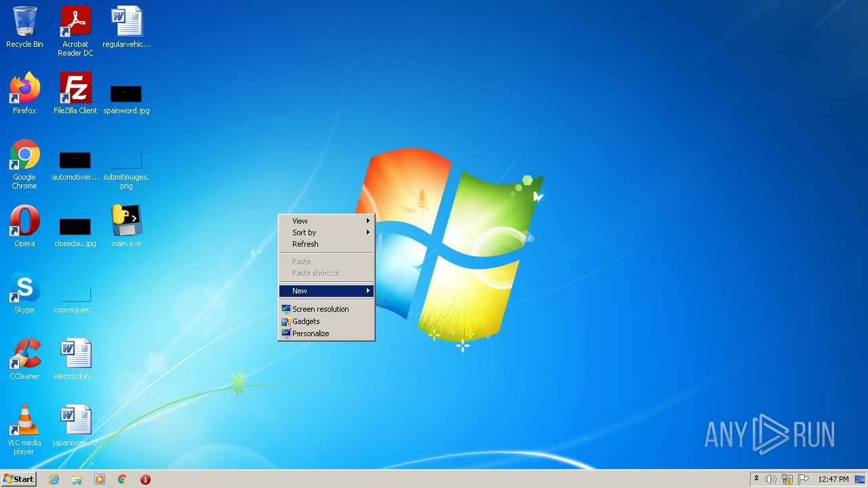Select the Acrobat Reader DC shortcut
This screenshot has height=488, width=868.
click(x=75, y=31)
